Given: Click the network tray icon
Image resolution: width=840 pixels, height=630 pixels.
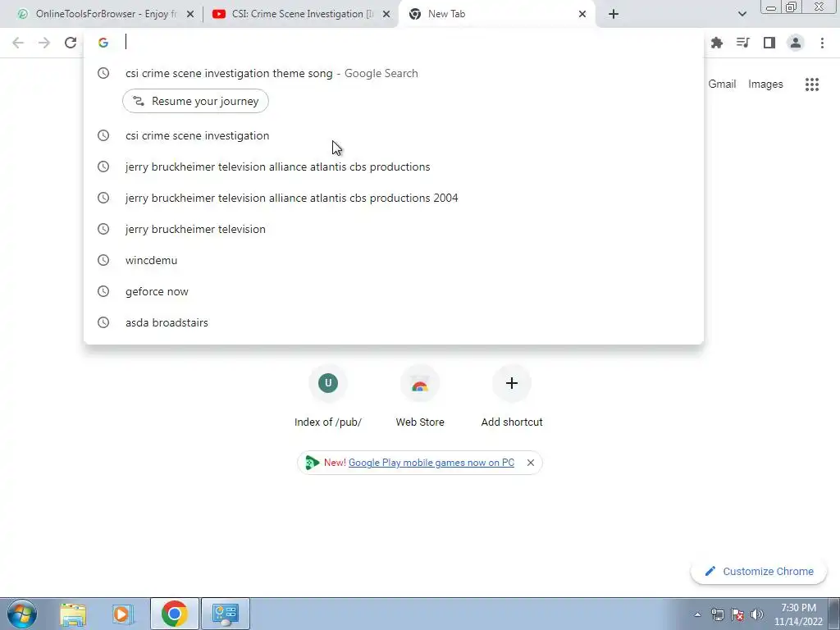Looking at the screenshot, I should click(717, 614).
